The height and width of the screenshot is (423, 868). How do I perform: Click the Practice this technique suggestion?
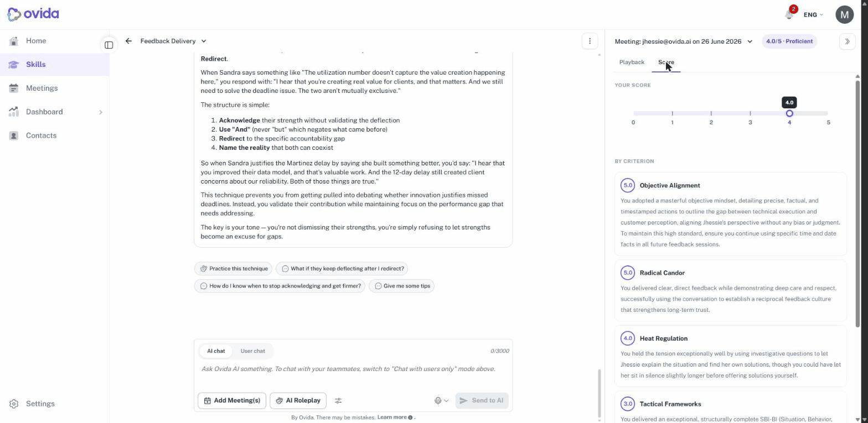(233, 269)
